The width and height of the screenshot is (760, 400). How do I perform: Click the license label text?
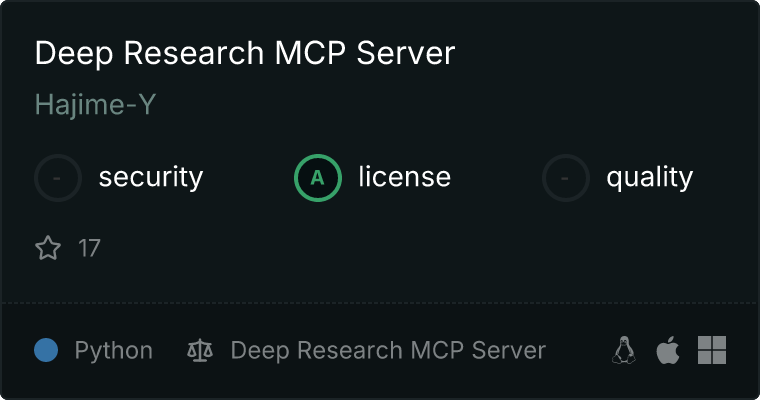405,176
